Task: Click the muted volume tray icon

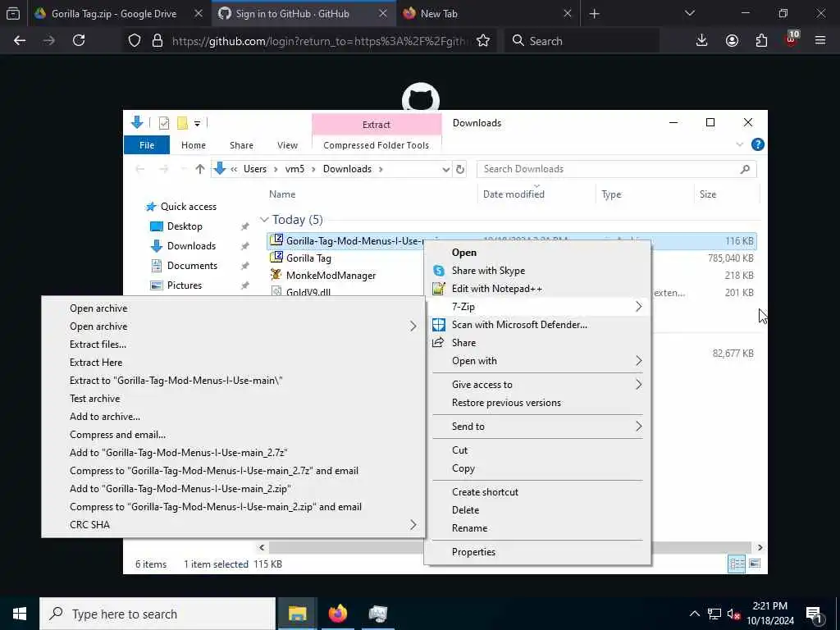Action: coord(733,614)
